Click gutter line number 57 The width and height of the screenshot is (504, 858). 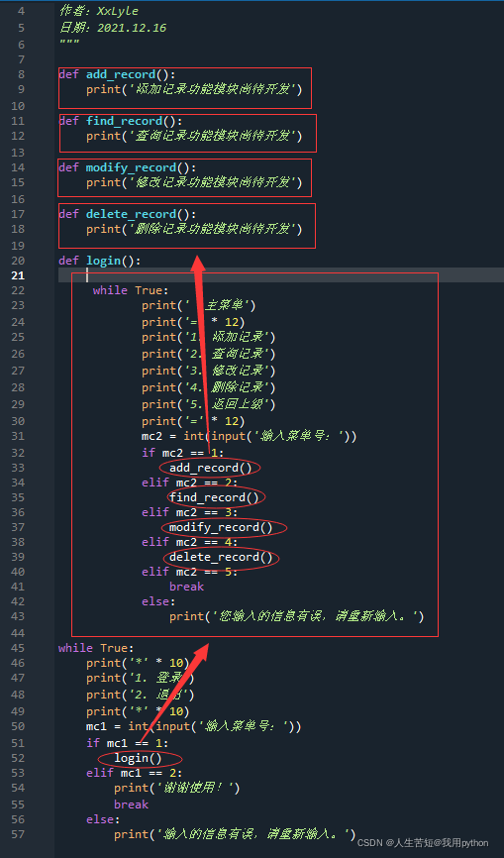click(x=18, y=834)
